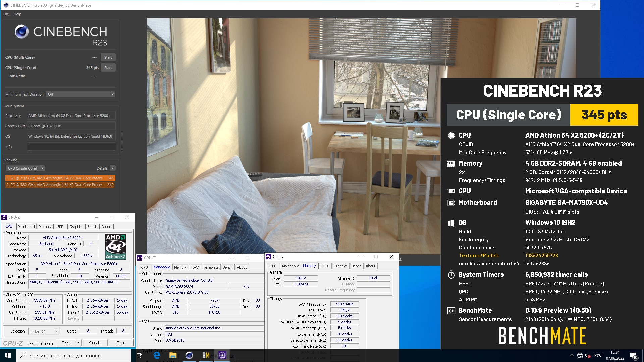Click the CPU-Z Tools button
Viewport: 644px width, 362px height.
pyautogui.click(x=66, y=343)
